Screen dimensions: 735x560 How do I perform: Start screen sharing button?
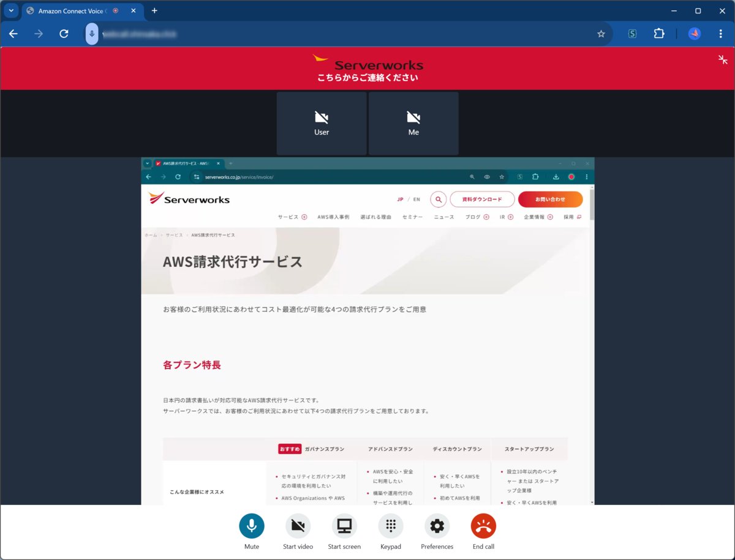pos(344,526)
